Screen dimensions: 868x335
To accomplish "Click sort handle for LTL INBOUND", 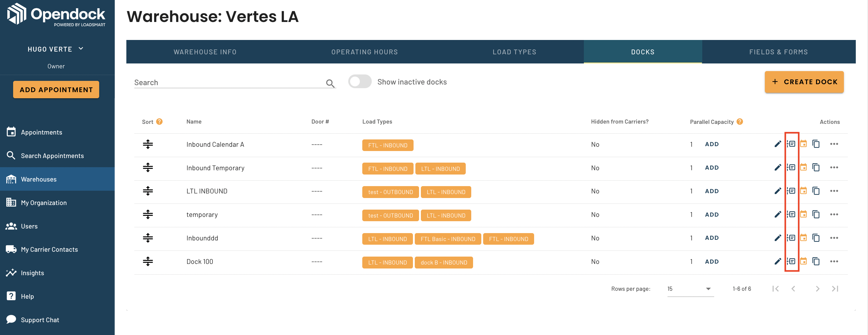I will tap(148, 191).
